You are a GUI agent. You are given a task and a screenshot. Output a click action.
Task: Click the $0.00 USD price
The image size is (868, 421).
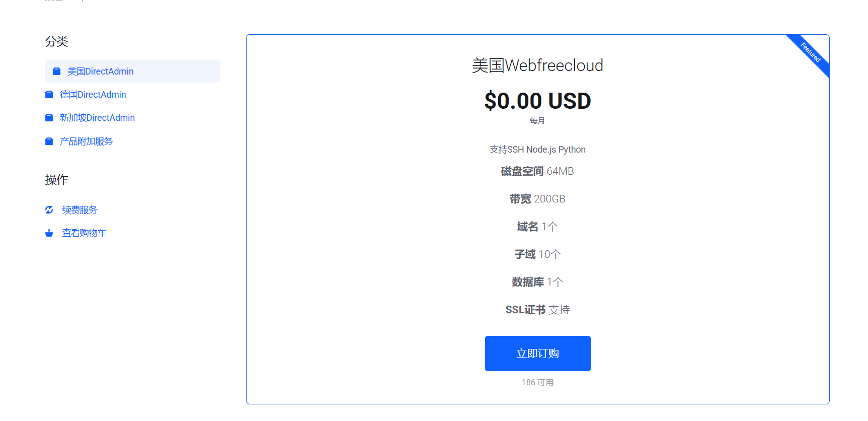click(537, 101)
